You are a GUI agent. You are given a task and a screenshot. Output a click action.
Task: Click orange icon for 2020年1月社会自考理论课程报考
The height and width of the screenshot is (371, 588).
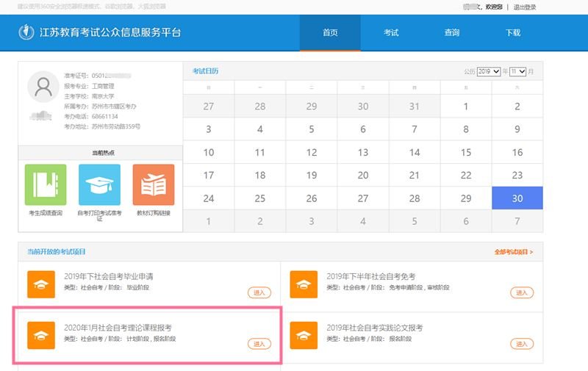pyautogui.click(x=41, y=334)
